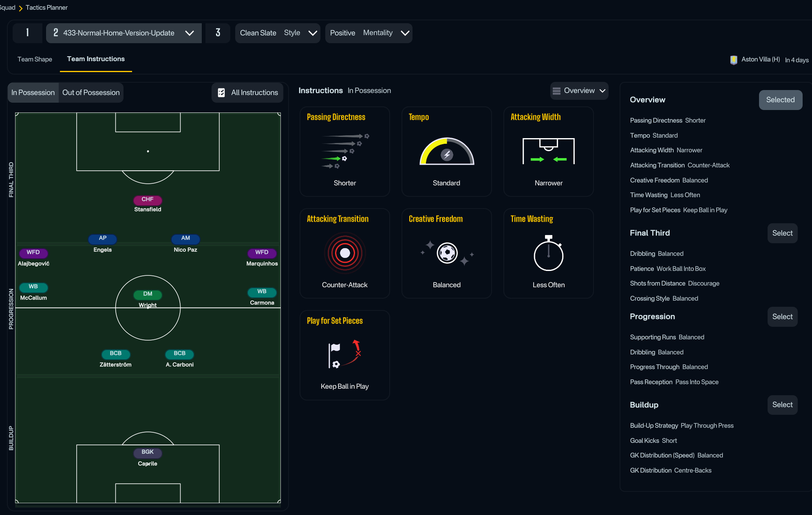Click 'GK Distribution Centre-Backs' row
The height and width of the screenshot is (515, 812).
tap(671, 471)
